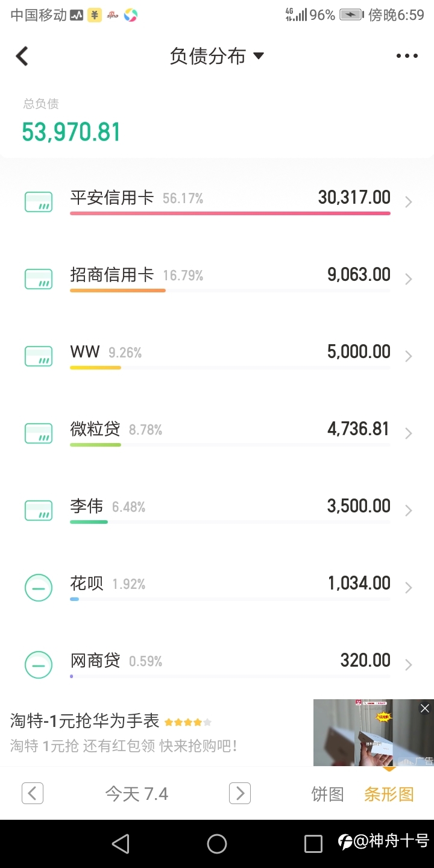Tap the 今天 7.4 date label
This screenshot has width=434, height=868.
(137, 794)
